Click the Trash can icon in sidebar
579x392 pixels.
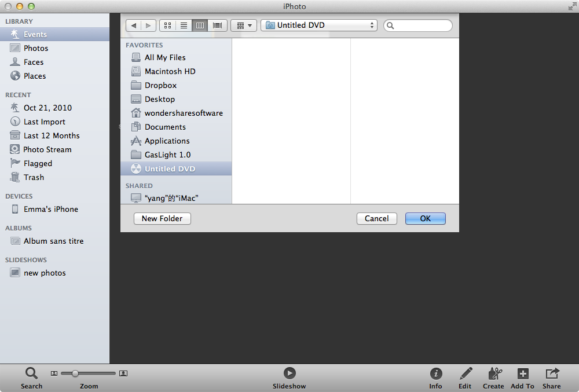tap(15, 177)
